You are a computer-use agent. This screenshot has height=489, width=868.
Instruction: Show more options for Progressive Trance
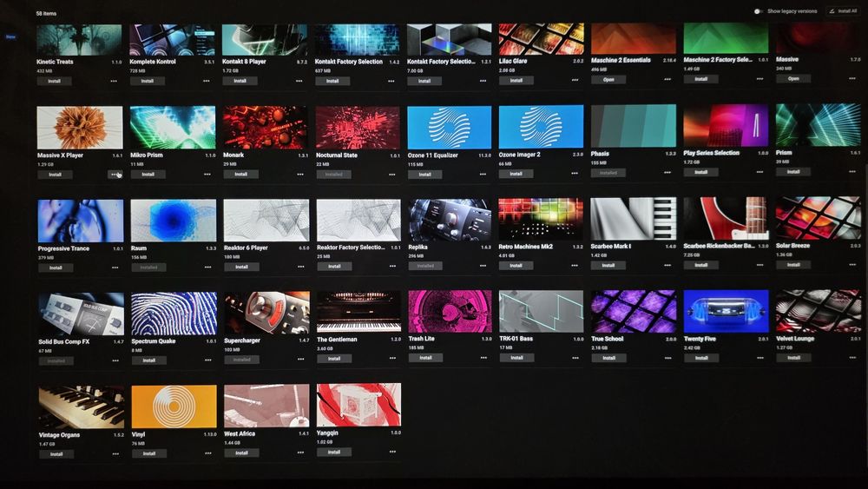tap(115, 268)
